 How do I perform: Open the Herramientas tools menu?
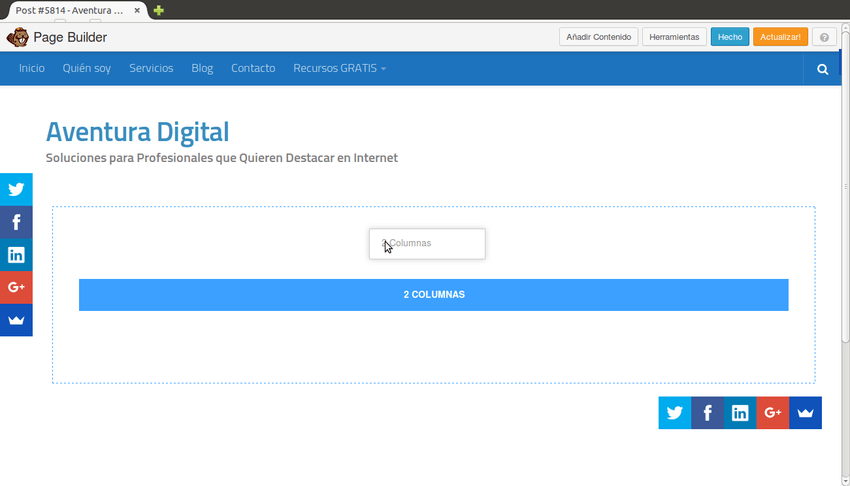click(674, 37)
